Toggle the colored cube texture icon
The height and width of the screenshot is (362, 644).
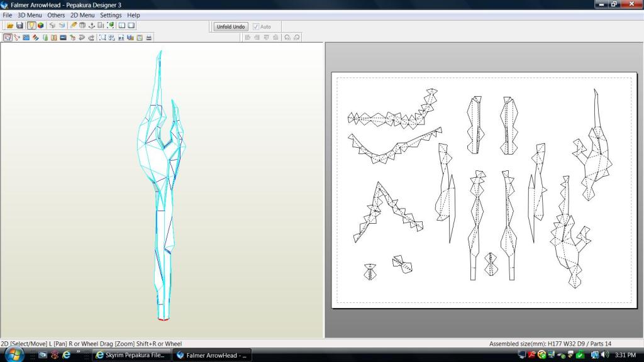pyautogui.click(x=41, y=25)
